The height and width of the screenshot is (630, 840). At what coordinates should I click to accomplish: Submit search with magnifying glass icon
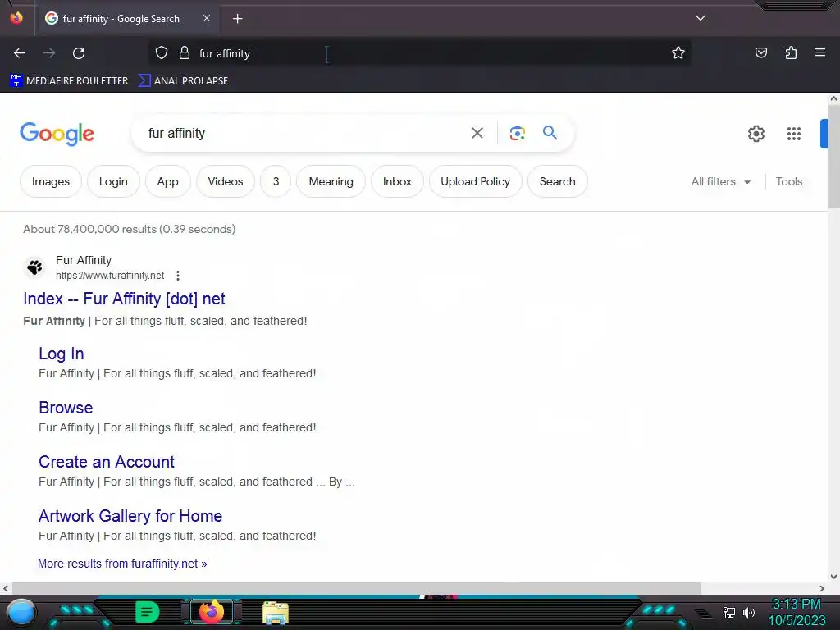[x=550, y=132]
